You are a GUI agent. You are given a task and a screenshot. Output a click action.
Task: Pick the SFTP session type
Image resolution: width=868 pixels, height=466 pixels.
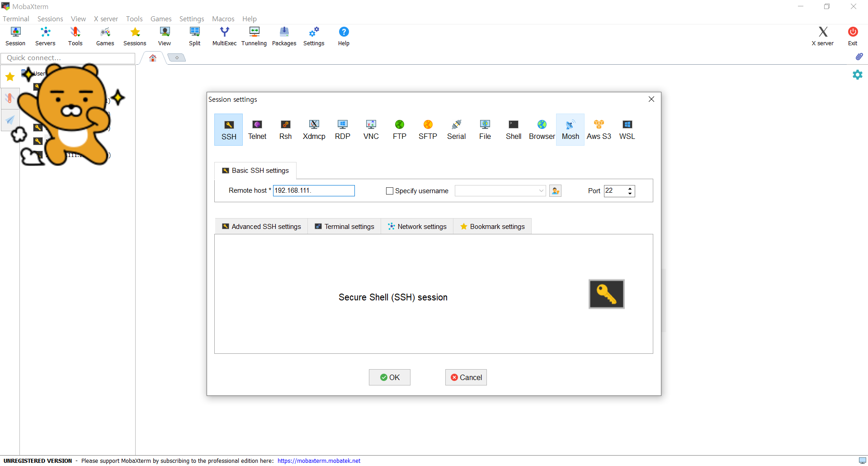(428, 129)
